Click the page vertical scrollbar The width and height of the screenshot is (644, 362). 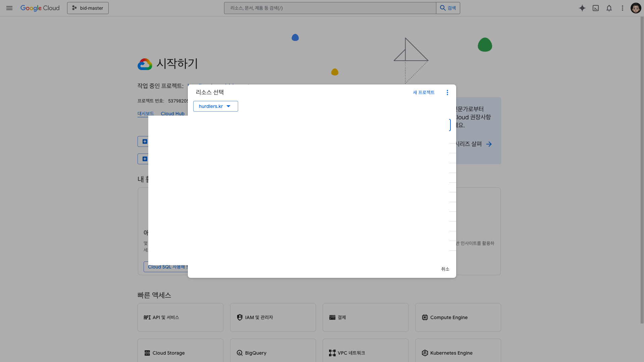click(x=642, y=170)
